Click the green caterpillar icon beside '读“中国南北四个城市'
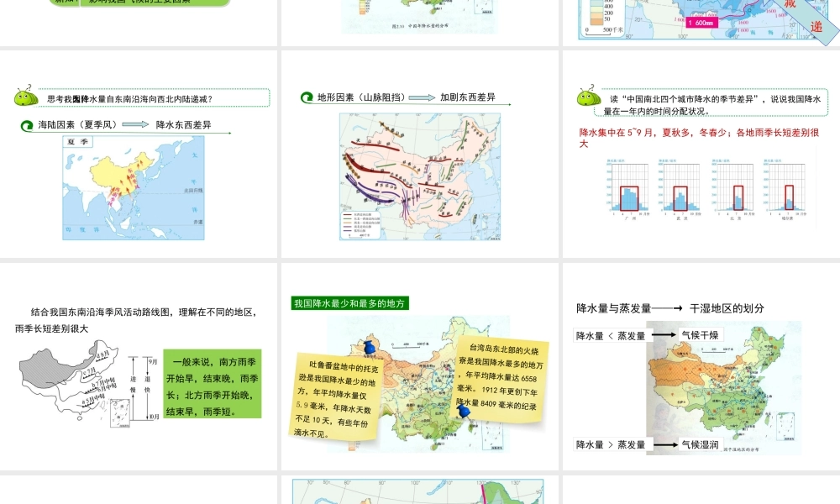The height and width of the screenshot is (504, 840). point(588,96)
